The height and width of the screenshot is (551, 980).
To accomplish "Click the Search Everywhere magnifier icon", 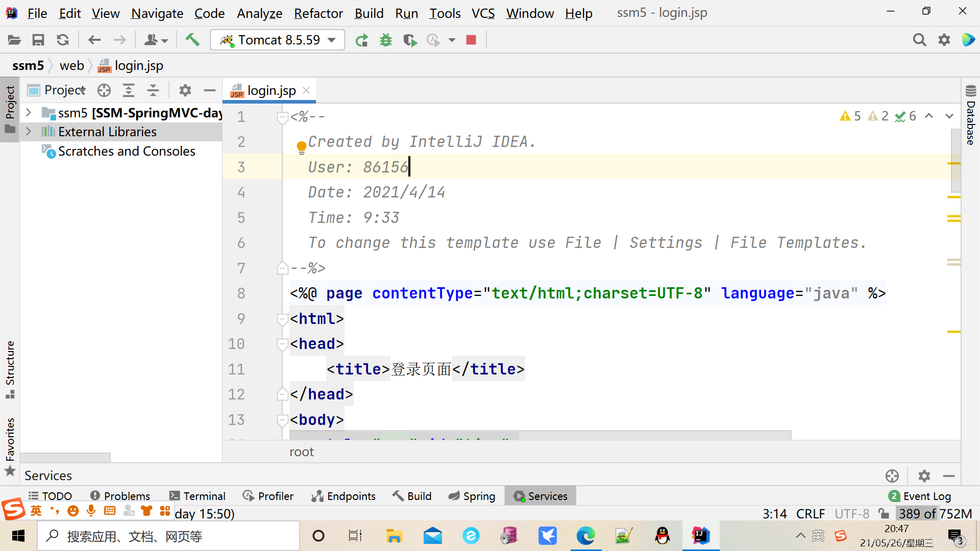I will pyautogui.click(x=919, y=40).
